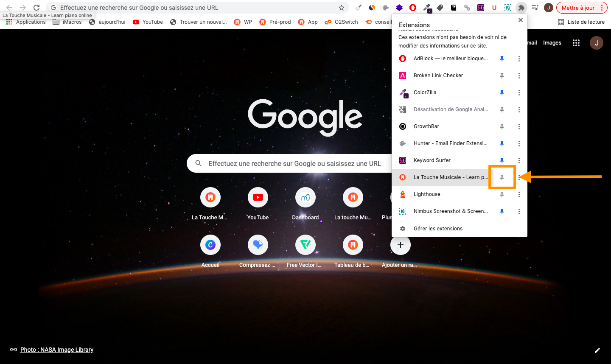The image size is (611, 364).
Task: Reload the page with the refresh icon
Action: point(36,8)
